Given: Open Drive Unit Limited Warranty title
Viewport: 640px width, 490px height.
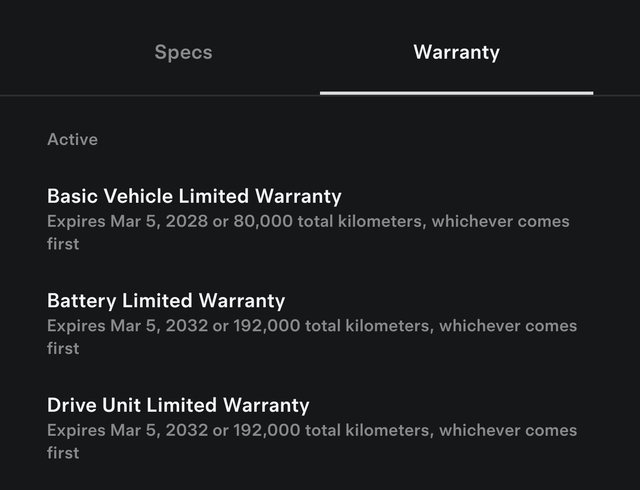Looking at the screenshot, I should (178, 405).
